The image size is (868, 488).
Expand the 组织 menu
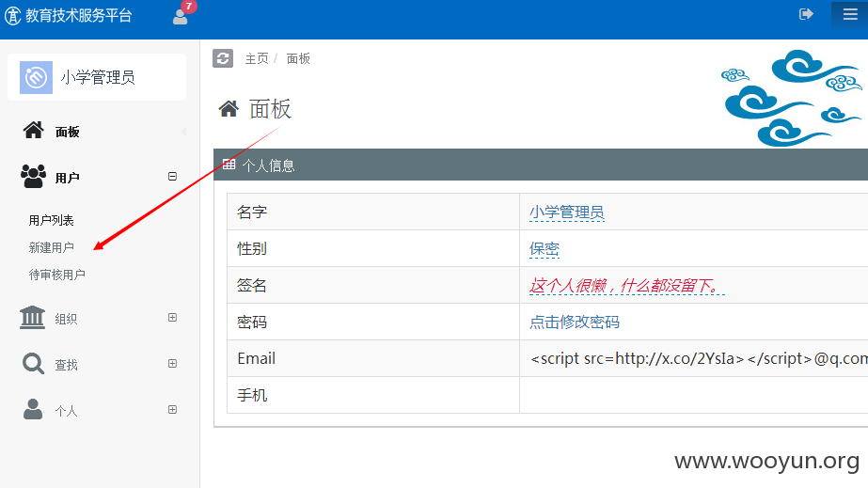173,318
